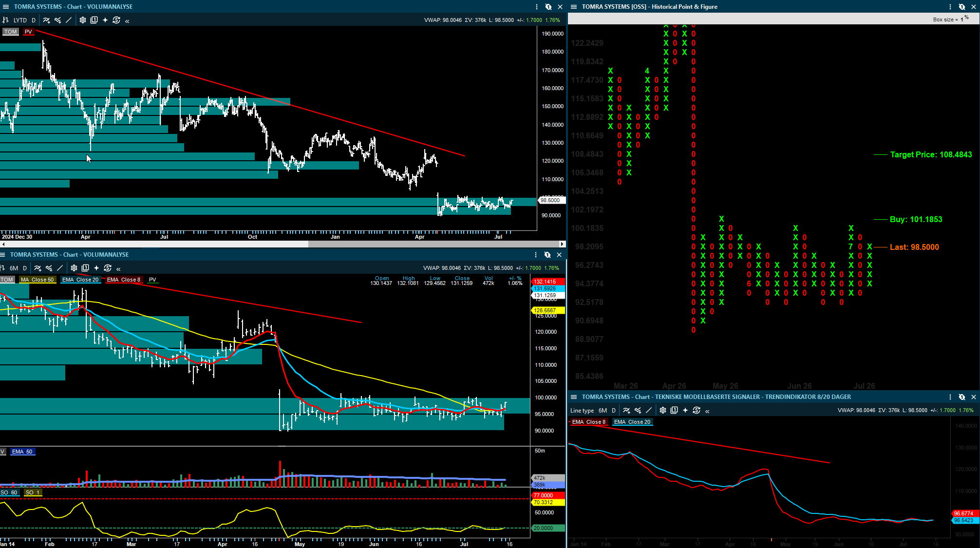Open the top chart's hamburger menu
Image resolution: width=980 pixels, height=548 pixels.
point(6,7)
